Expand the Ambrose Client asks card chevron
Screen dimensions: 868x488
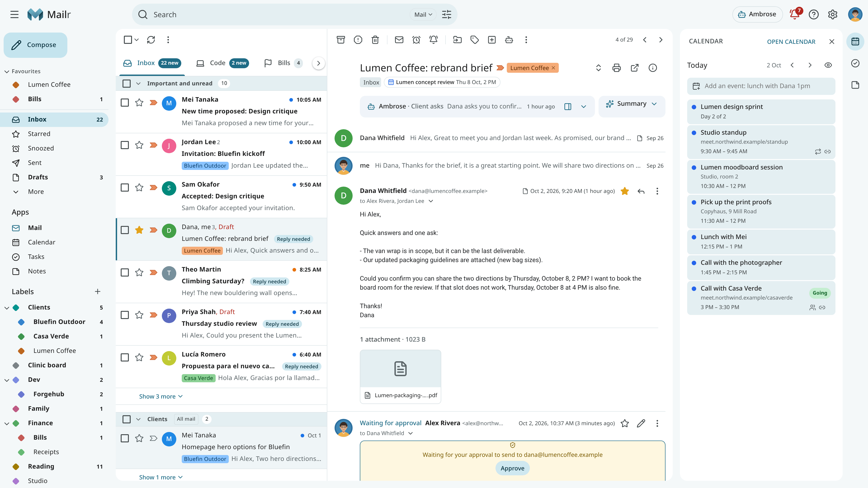584,106
